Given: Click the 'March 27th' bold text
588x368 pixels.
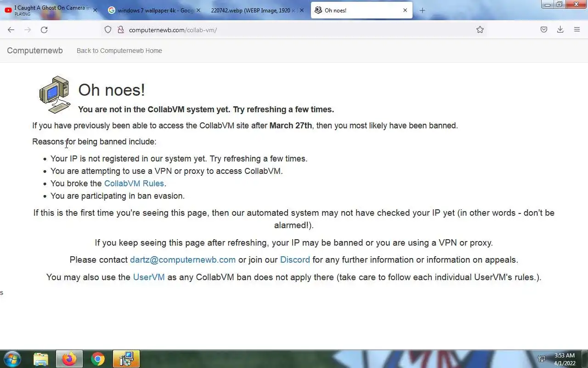Looking at the screenshot, I should (291, 126).
